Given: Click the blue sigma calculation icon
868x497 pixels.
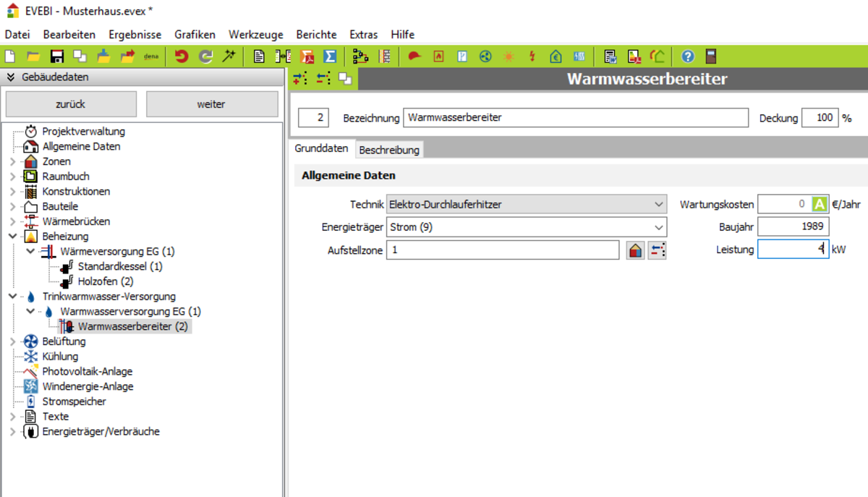Looking at the screenshot, I should [330, 56].
